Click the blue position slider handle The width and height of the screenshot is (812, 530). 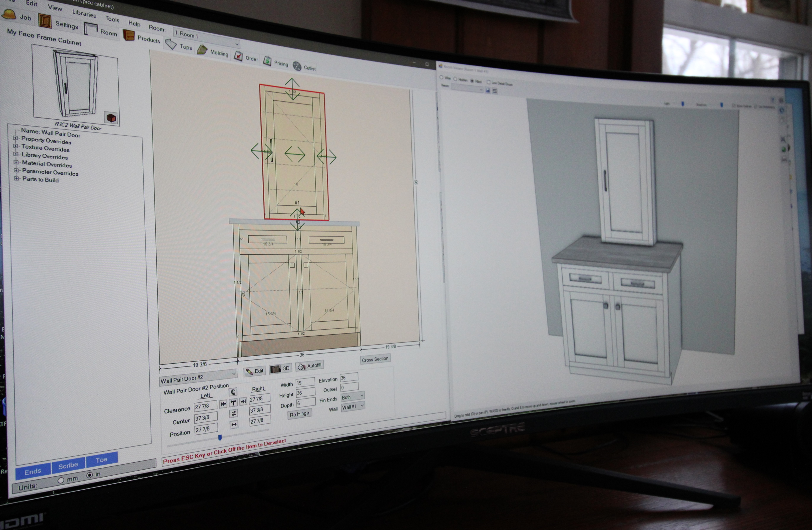(220, 438)
